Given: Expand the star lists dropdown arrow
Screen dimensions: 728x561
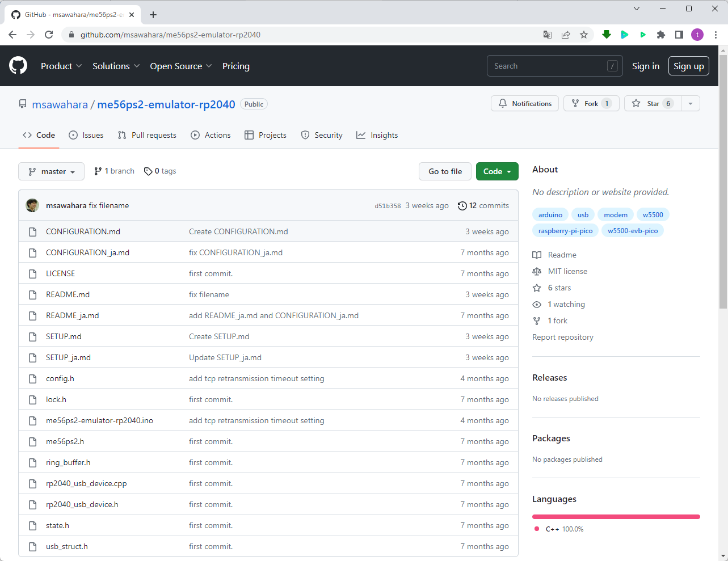Looking at the screenshot, I should pos(691,103).
